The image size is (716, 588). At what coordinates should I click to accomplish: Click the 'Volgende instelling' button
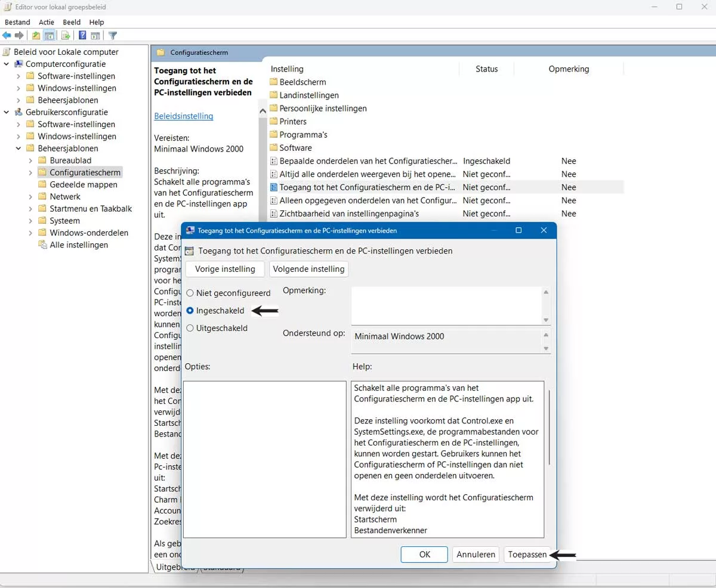pos(308,269)
